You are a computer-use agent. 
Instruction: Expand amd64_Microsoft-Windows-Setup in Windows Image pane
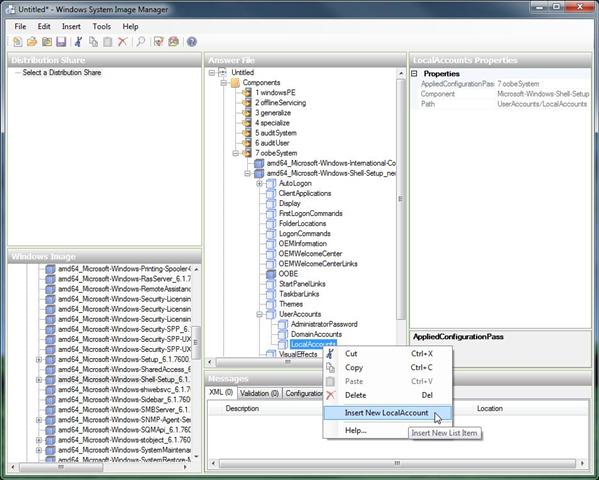[x=39, y=359]
